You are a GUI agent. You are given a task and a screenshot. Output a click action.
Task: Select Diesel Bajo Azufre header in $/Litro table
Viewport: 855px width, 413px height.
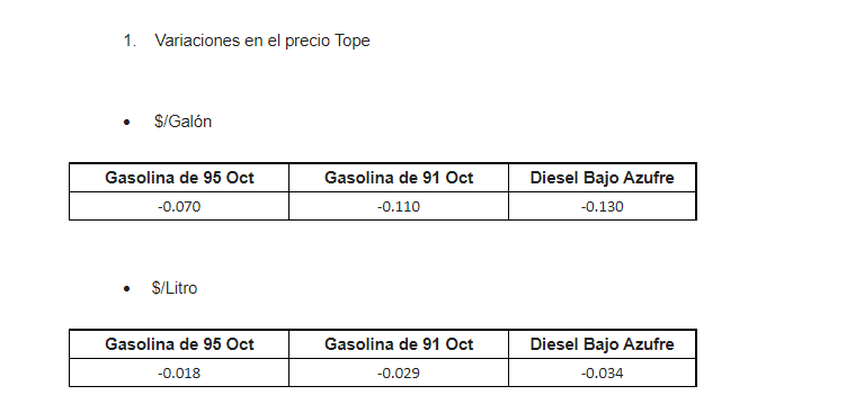click(602, 344)
